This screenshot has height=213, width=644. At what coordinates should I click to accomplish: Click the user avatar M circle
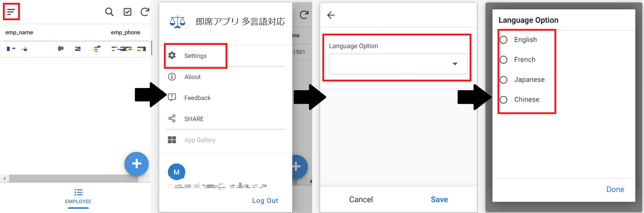[x=177, y=172]
